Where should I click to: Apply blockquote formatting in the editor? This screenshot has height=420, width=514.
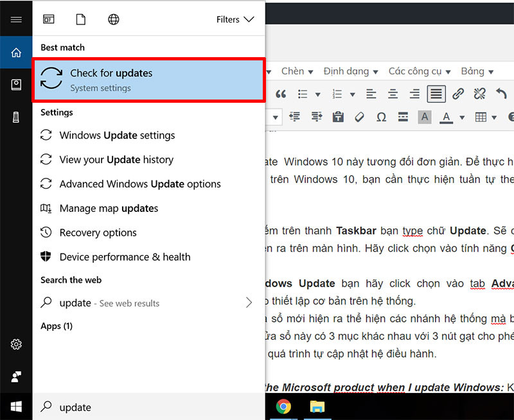click(281, 94)
